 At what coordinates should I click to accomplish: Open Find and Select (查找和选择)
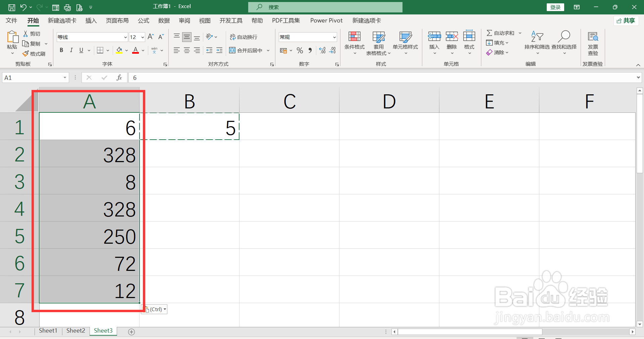[564, 43]
